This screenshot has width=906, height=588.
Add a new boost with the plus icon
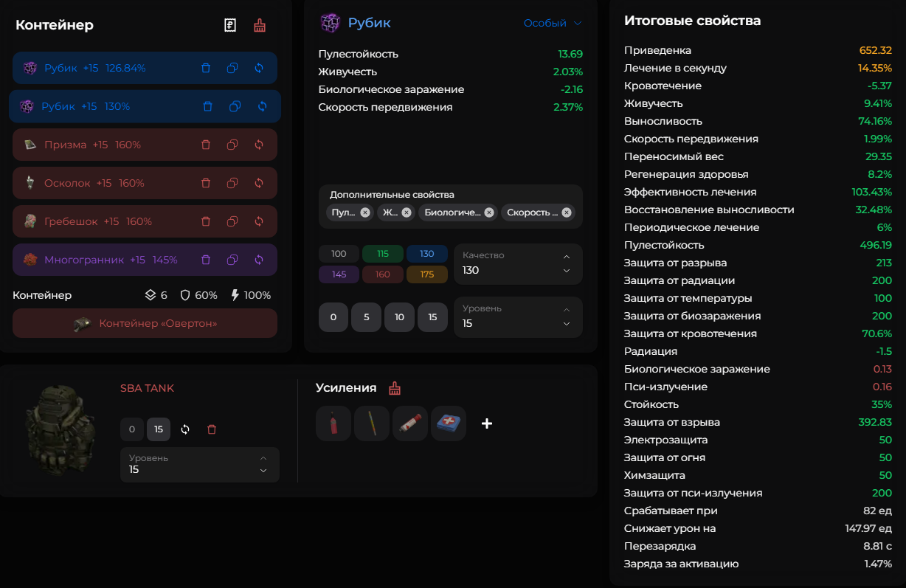click(487, 423)
